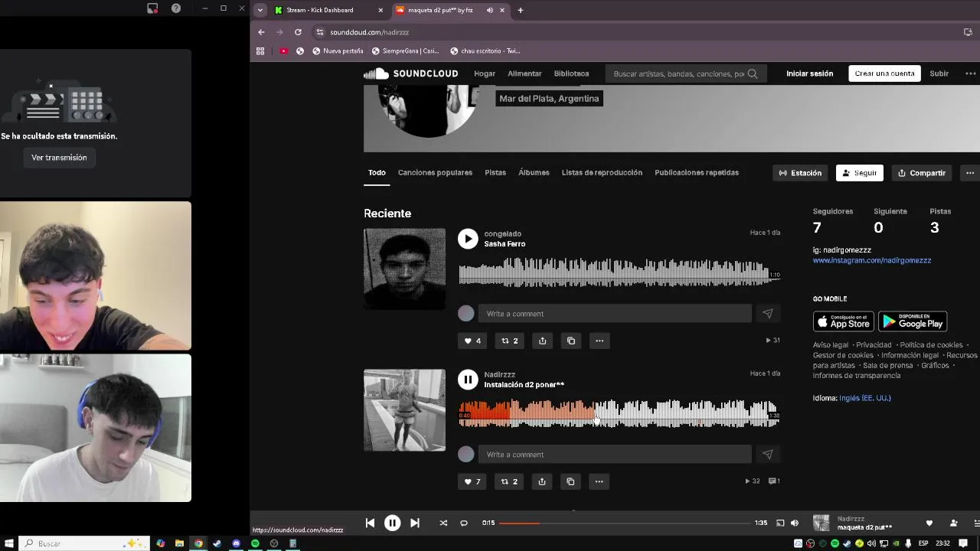Open profile more options beside Compartir

click(x=970, y=173)
